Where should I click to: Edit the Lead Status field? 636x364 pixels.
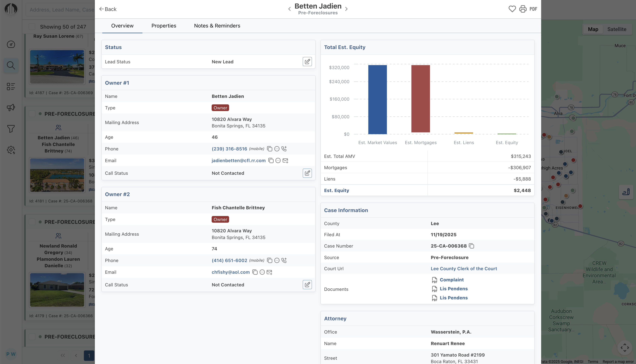tap(307, 61)
